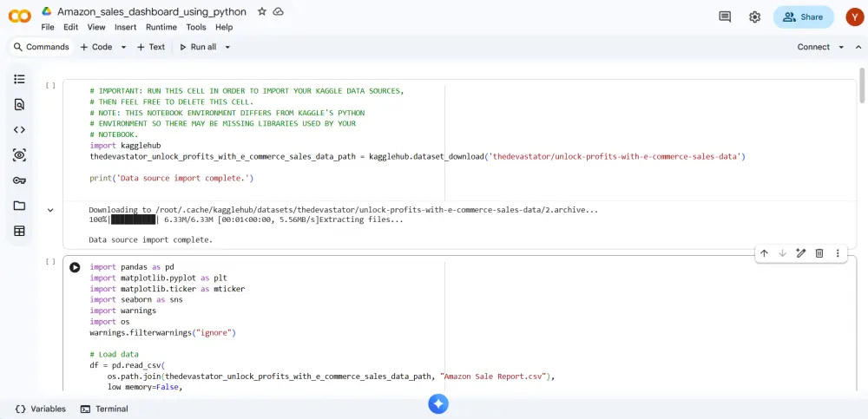Move cell up with the arrow icon
This screenshot has height=419, width=868.
click(764, 253)
